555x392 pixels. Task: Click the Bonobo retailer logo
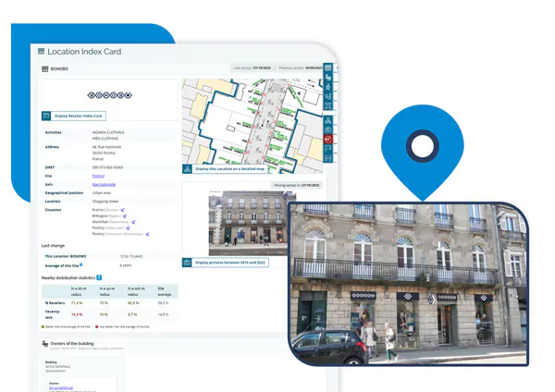(x=110, y=95)
